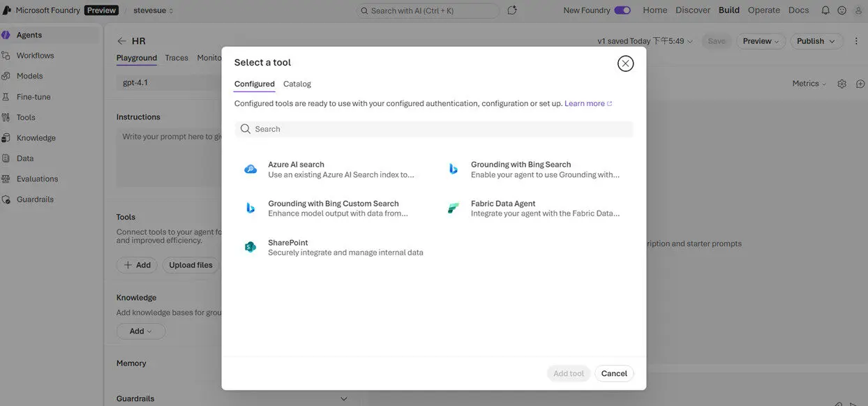Open Guardrails from the sidebar
Image resolution: width=868 pixels, height=406 pixels.
pyautogui.click(x=35, y=200)
